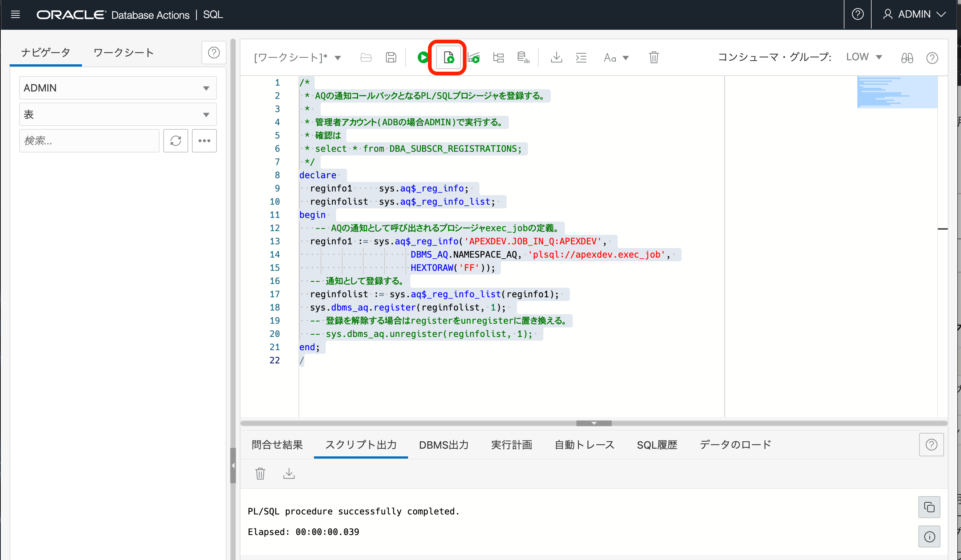
Task: Click the code minimap
Action: point(897,92)
